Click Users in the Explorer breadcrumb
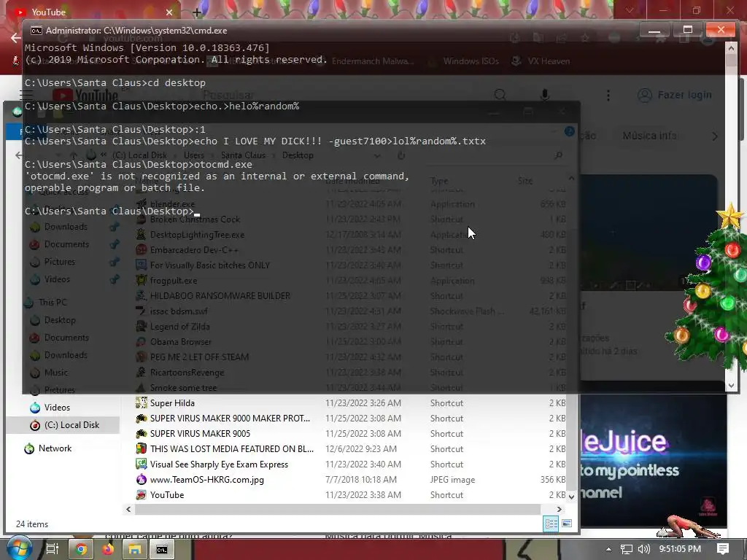Screen dimensions: 747x560 [194, 155]
